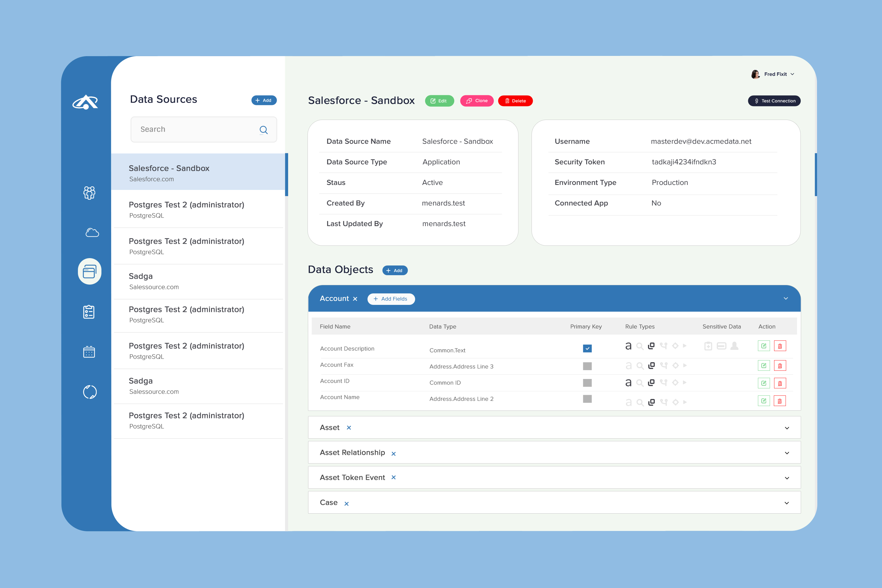The width and height of the screenshot is (882, 588).
Task: Click duplicate rule icon for Account Description
Action: (652, 346)
